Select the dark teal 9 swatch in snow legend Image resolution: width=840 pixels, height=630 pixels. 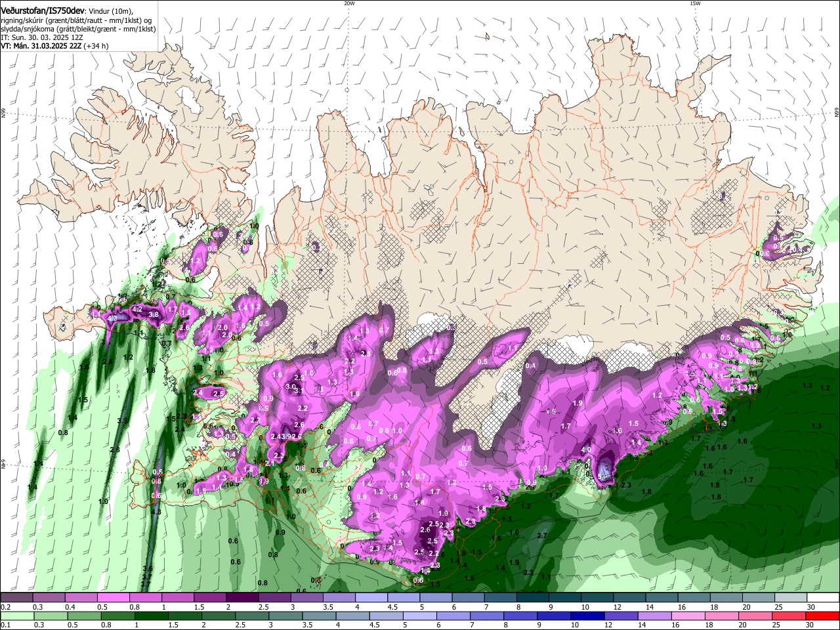(565, 598)
